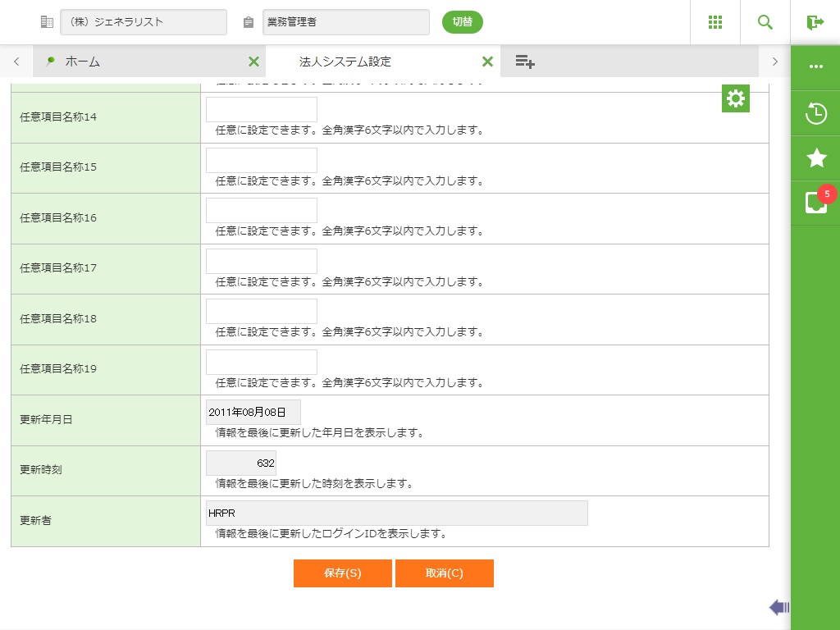Click 情報を最後に更新した年月日を表示します text

pos(321,433)
